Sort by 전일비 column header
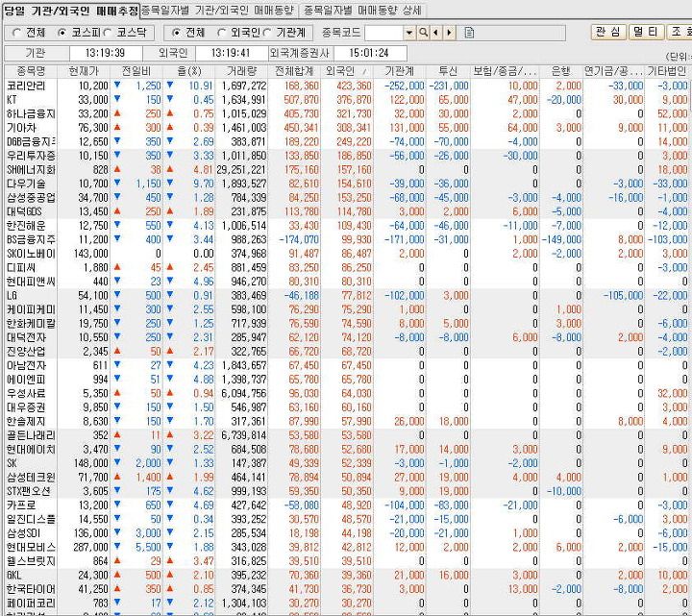Screen dimensions: 692x616 136,71
